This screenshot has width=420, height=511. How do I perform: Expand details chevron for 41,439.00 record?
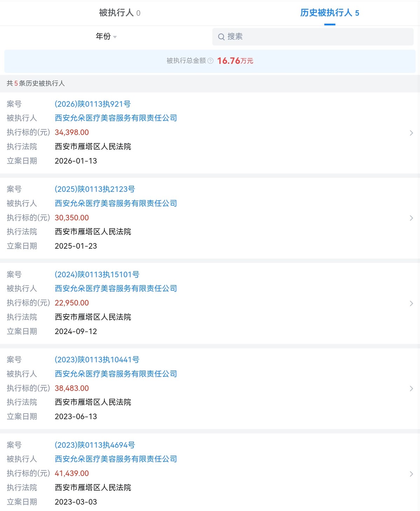(x=411, y=474)
